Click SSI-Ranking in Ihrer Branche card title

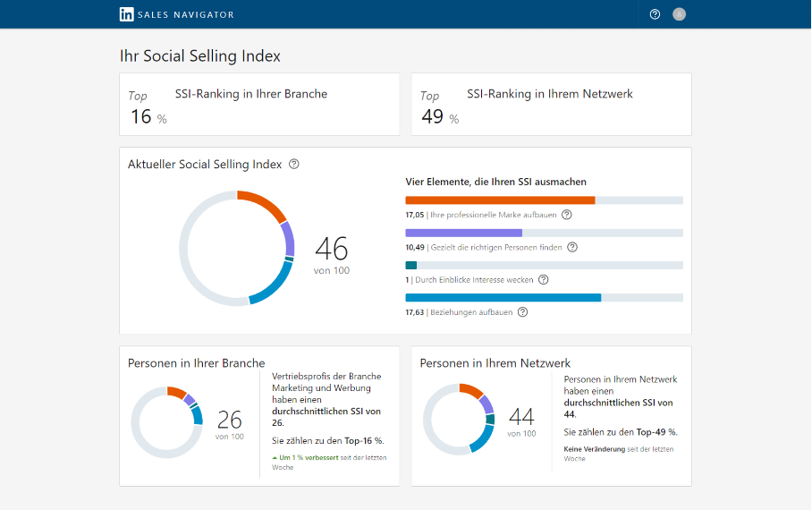tap(251, 94)
